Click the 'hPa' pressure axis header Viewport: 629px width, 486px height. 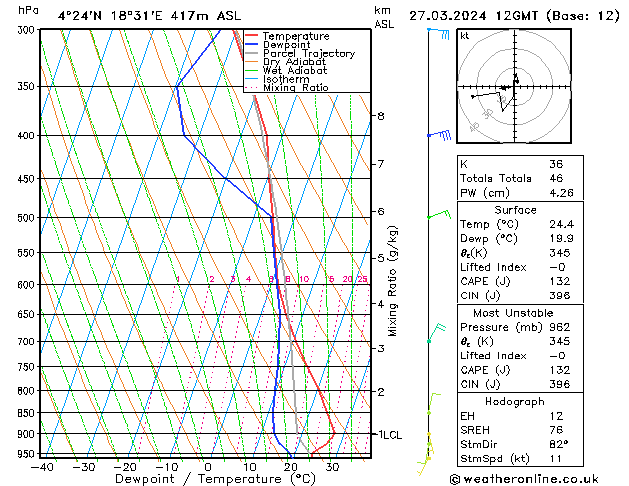pyautogui.click(x=28, y=10)
